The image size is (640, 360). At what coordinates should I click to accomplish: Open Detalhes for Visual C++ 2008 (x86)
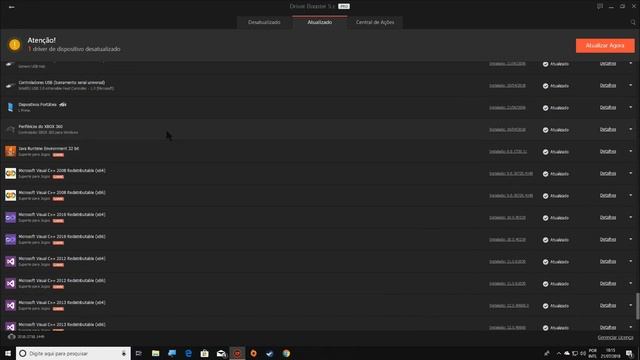point(608,196)
